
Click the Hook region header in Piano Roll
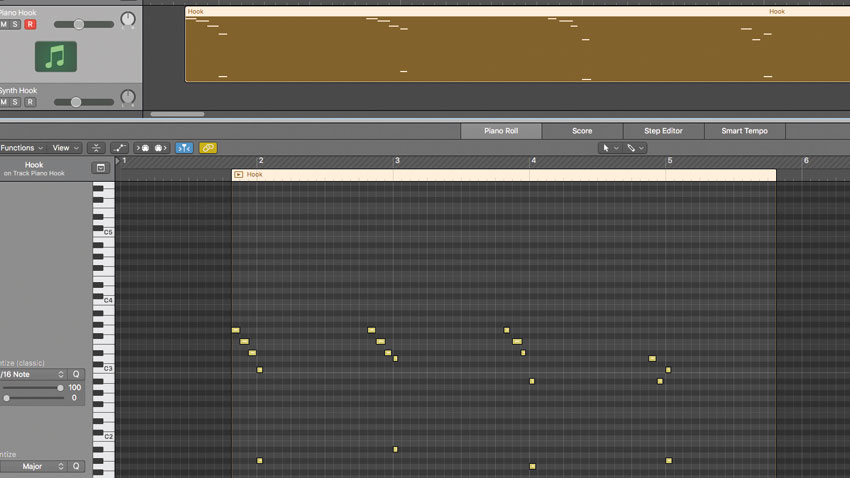[x=504, y=175]
